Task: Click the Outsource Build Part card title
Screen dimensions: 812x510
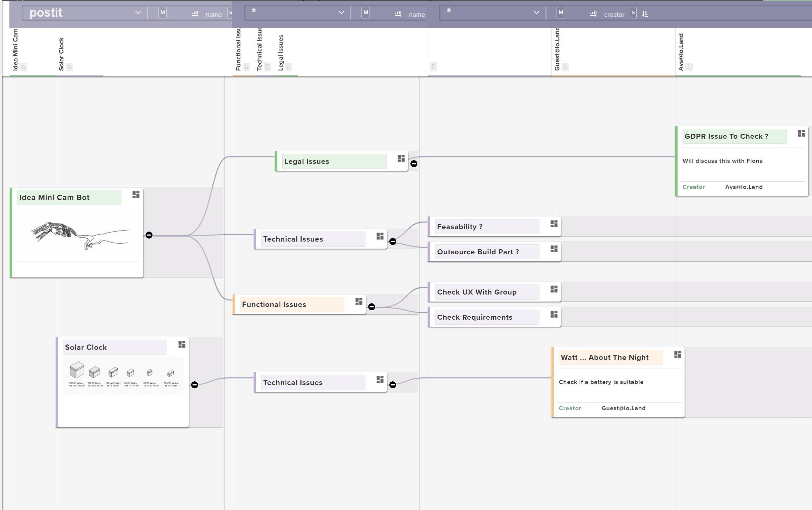Action: pyautogui.click(x=477, y=252)
